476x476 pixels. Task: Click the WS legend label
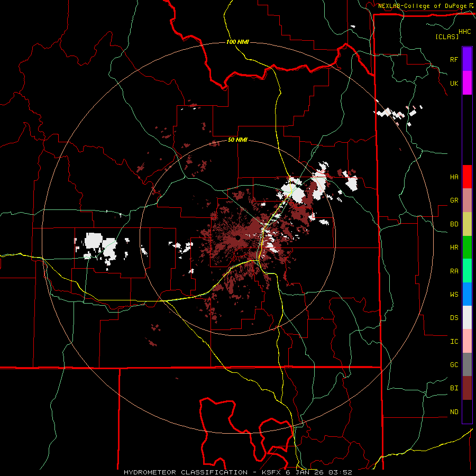[x=454, y=295]
